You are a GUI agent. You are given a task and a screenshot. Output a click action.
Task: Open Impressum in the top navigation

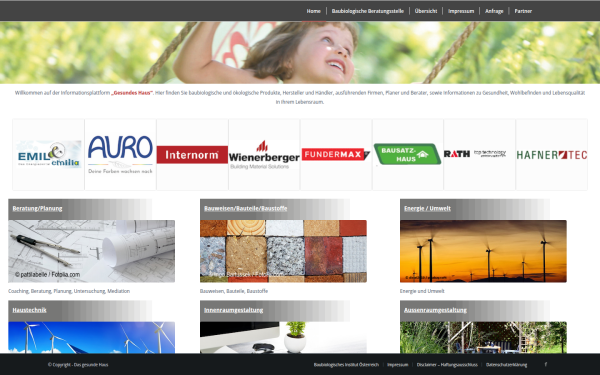point(461,11)
